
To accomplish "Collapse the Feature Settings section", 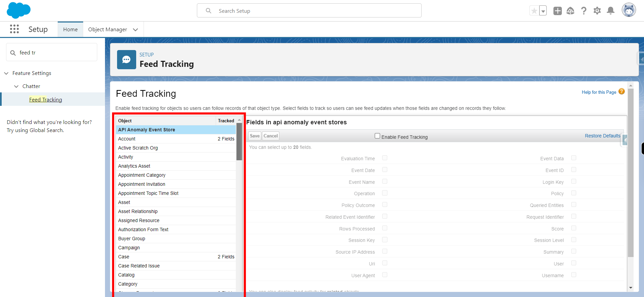I will click(6, 73).
